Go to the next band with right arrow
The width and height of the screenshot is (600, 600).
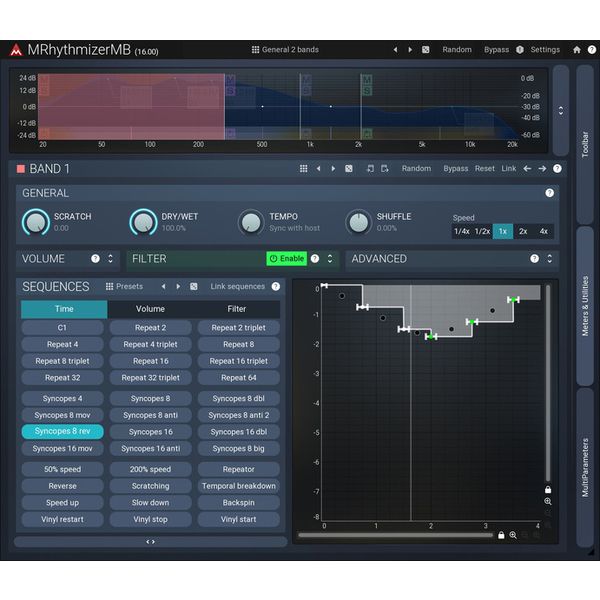pyautogui.click(x=542, y=168)
